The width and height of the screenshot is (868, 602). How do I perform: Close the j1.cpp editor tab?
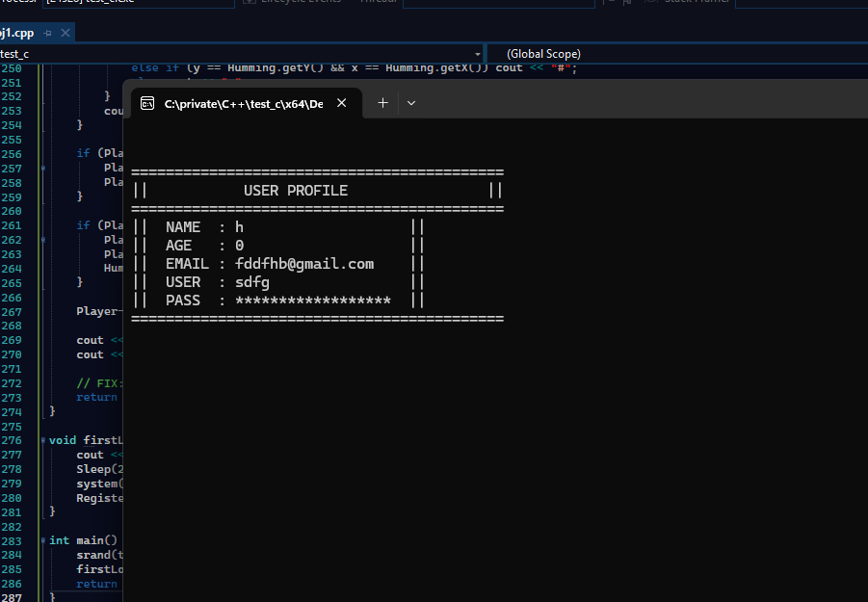coord(66,33)
